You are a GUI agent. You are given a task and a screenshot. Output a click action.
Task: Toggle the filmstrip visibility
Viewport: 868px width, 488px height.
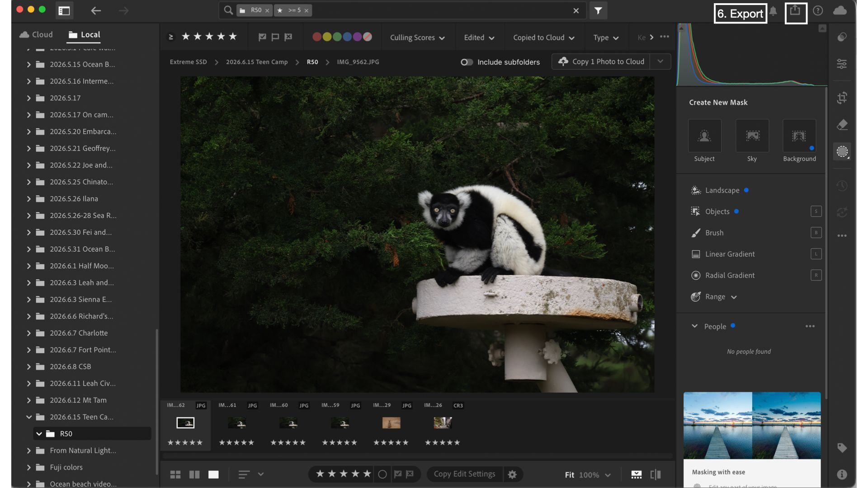637,474
